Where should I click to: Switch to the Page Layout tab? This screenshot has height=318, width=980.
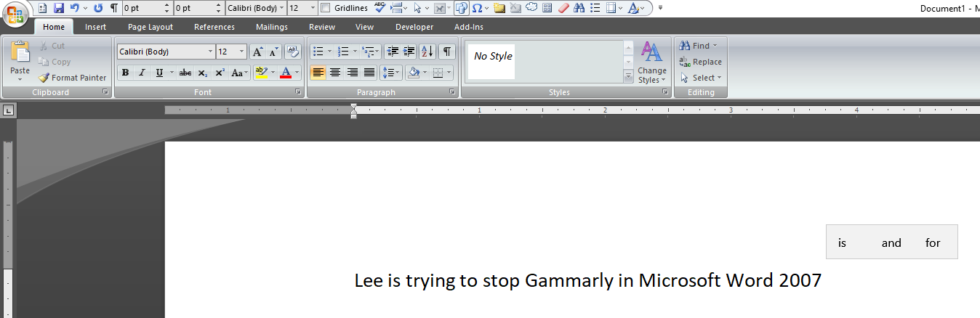150,27
